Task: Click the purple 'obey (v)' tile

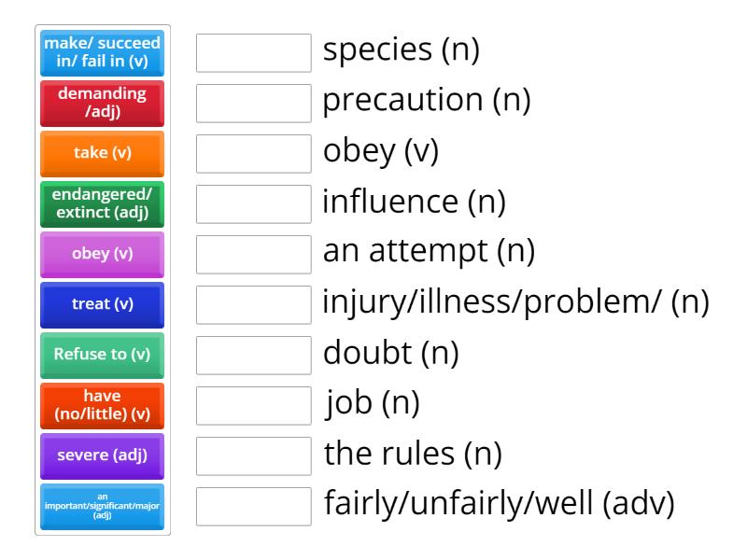Action: tap(103, 255)
